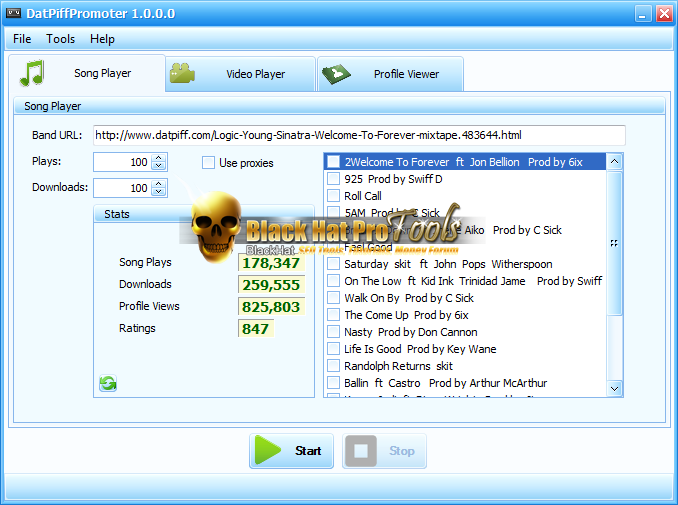Check the Roll Call song checkbox

333,196
